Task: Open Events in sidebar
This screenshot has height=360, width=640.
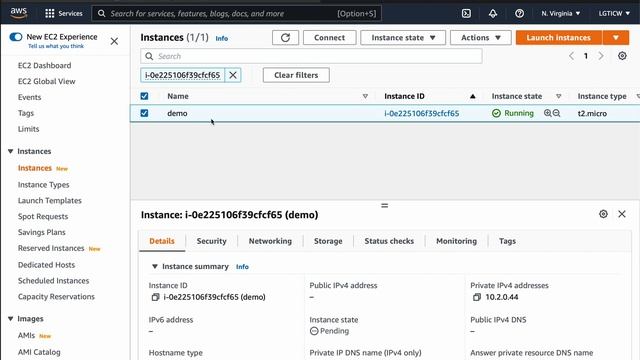Action: (x=29, y=97)
